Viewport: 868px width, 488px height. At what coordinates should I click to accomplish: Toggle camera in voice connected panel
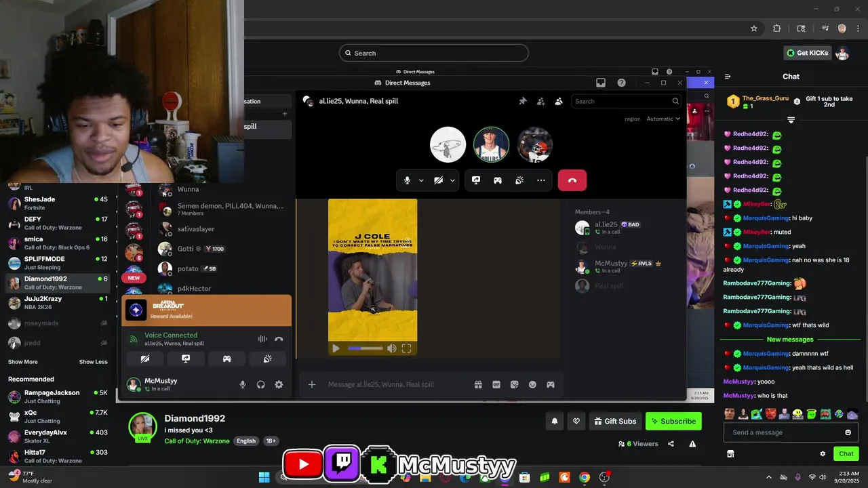(x=145, y=359)
